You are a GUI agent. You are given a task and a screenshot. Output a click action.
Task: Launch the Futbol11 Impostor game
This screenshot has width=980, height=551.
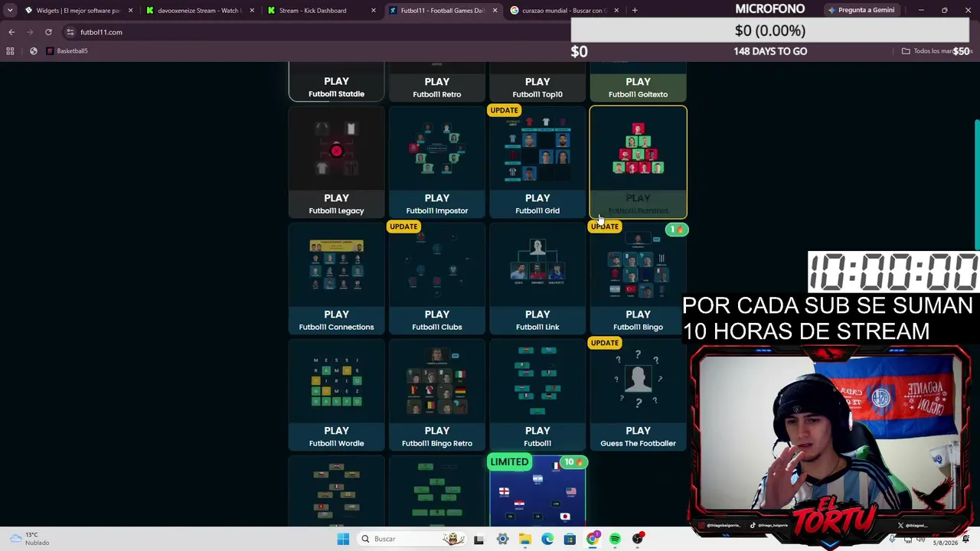(436, 162)
